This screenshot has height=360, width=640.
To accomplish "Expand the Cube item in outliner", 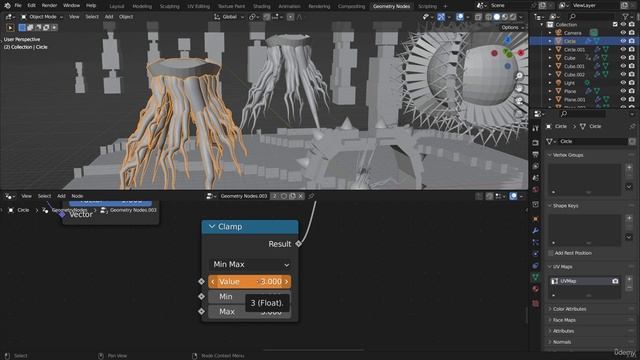I will click(x=550, y=58).
